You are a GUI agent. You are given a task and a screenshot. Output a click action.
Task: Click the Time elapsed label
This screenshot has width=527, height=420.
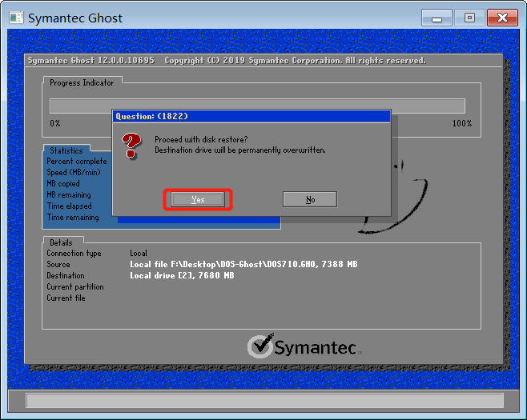69,206
